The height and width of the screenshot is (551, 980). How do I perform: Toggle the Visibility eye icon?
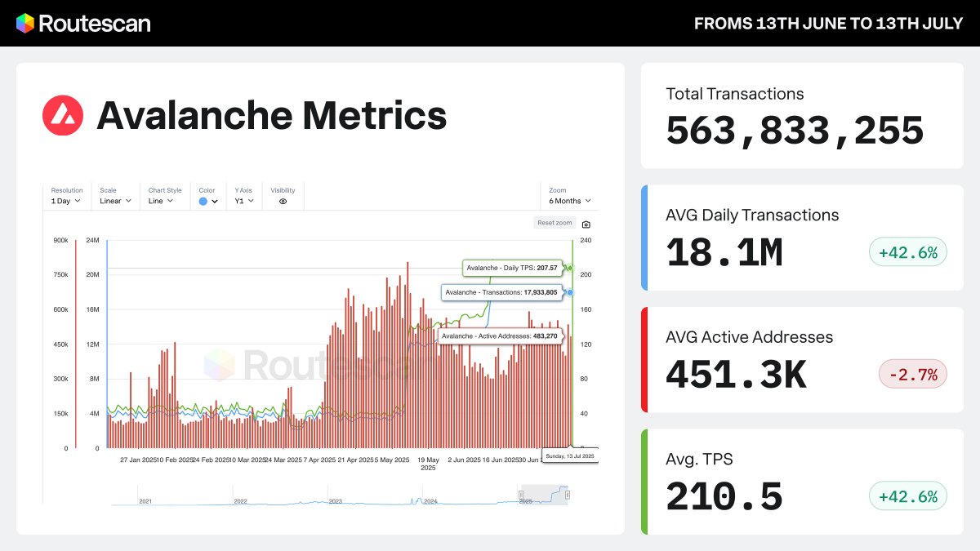[x=283, y=201]
